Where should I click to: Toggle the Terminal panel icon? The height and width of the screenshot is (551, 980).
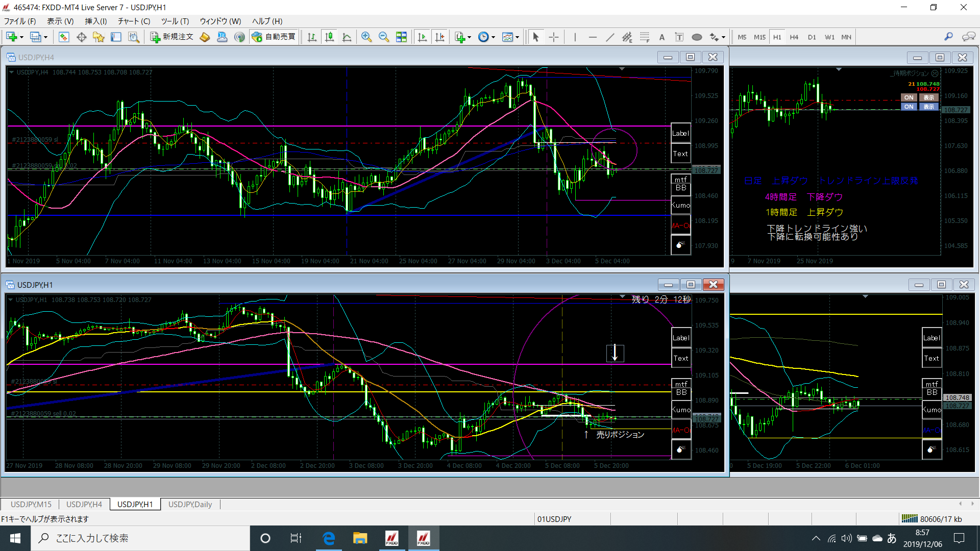coord(116,37)
